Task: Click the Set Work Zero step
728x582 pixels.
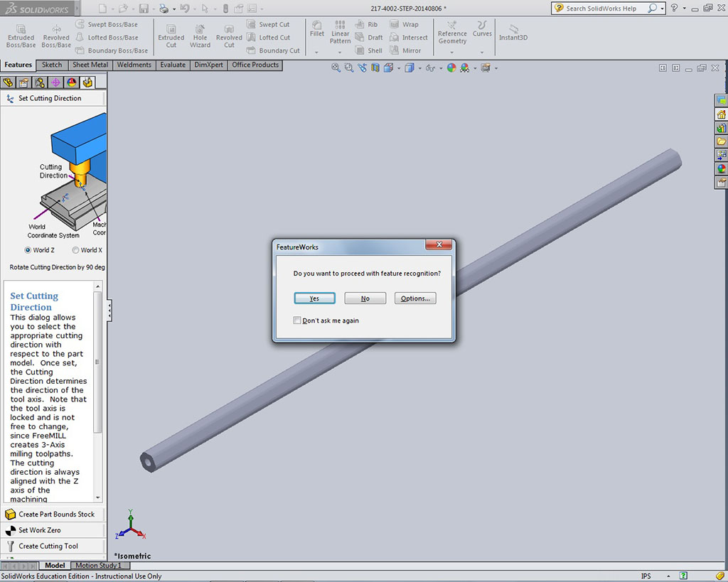Action: click(39, 530)
